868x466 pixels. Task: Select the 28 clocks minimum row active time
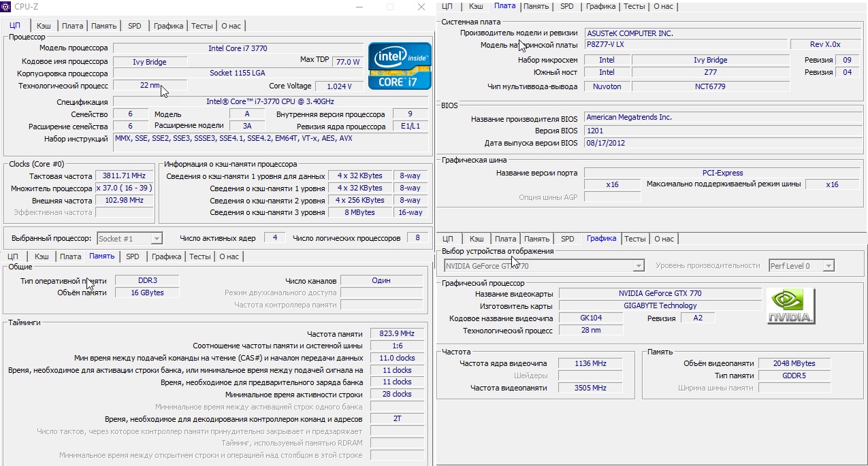pyautogui.click(x=397, y=394)
